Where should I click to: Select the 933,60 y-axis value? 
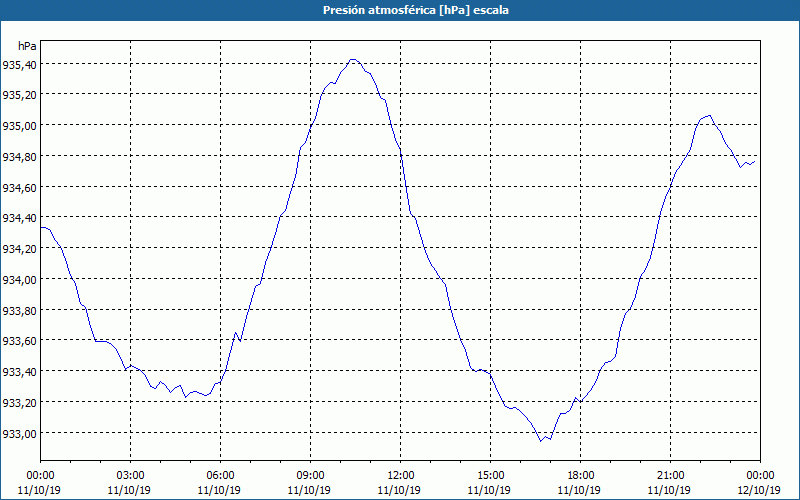[19, 341]
